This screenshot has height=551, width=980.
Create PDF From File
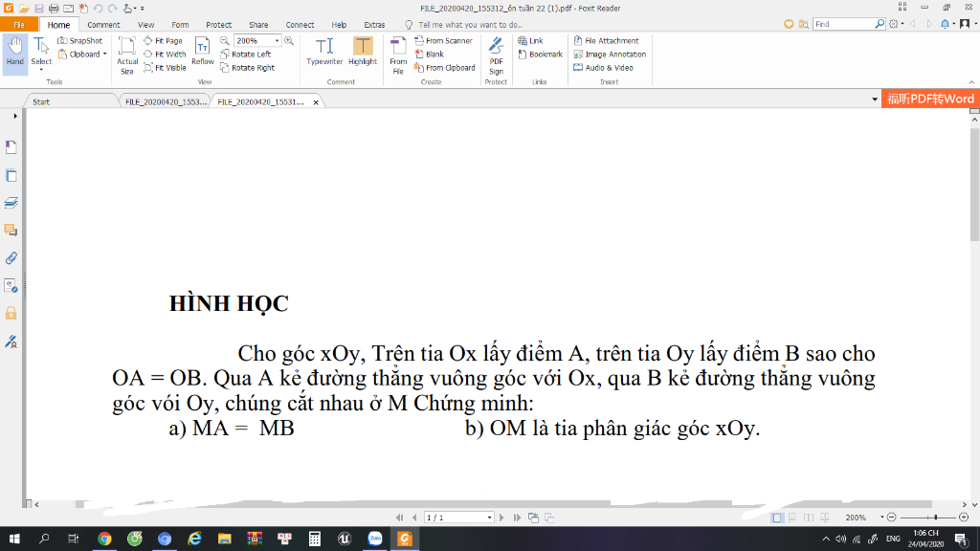398,55
